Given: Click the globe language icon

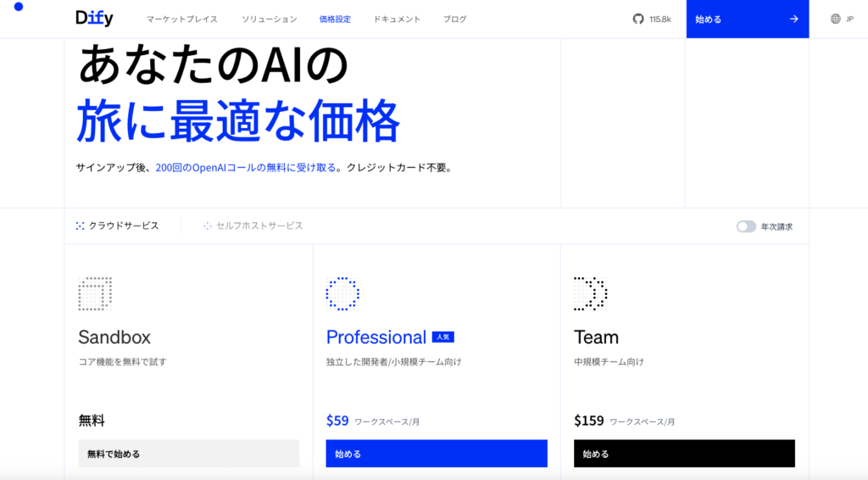Looking at the screenshot, I should coord(836,19).
